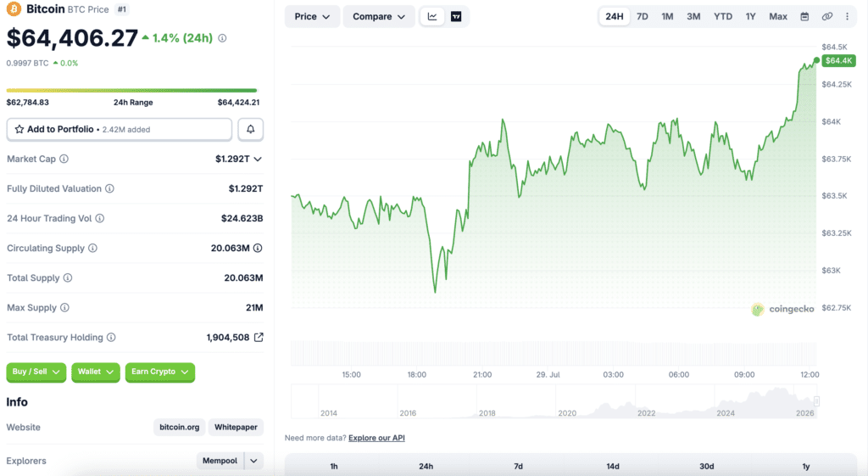Select the Max chart range
This screenshot has height=476, width=868.
coord(778,17)
